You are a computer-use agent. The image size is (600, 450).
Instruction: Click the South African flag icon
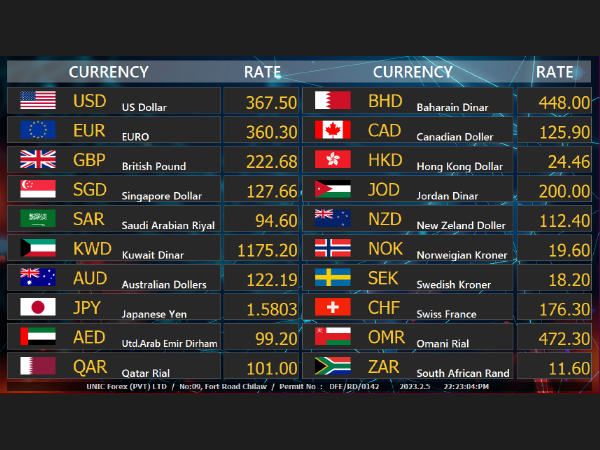pos(333,366)
